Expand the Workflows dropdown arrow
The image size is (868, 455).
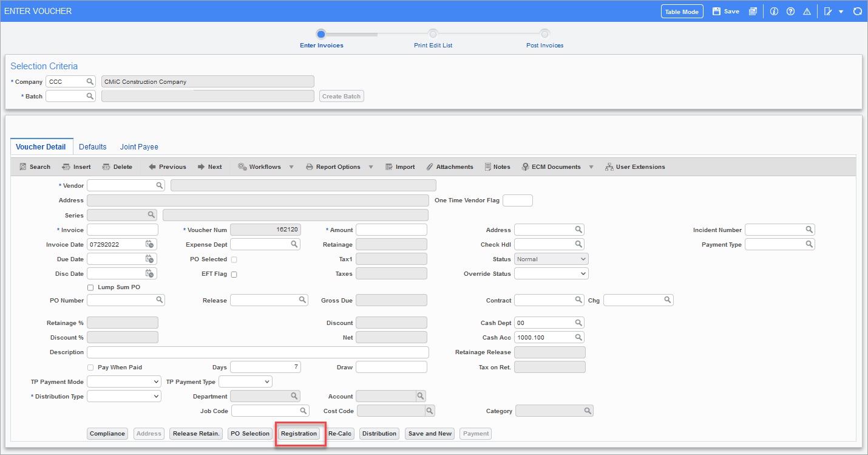tap(291, 166)
